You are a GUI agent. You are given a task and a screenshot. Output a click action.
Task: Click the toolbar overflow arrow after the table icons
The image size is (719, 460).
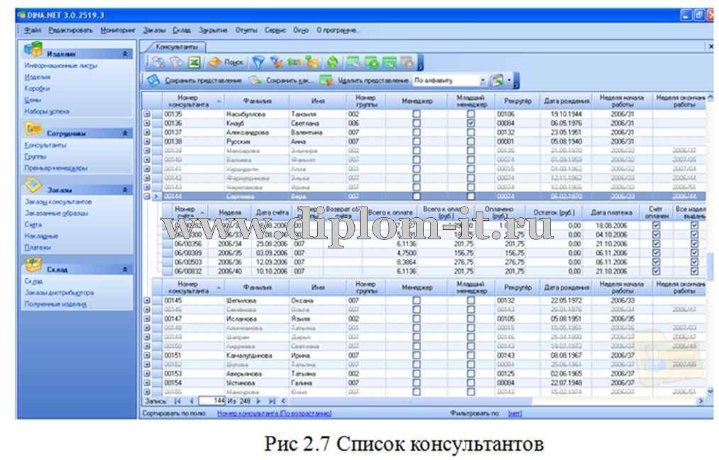(x=420, y=62)
